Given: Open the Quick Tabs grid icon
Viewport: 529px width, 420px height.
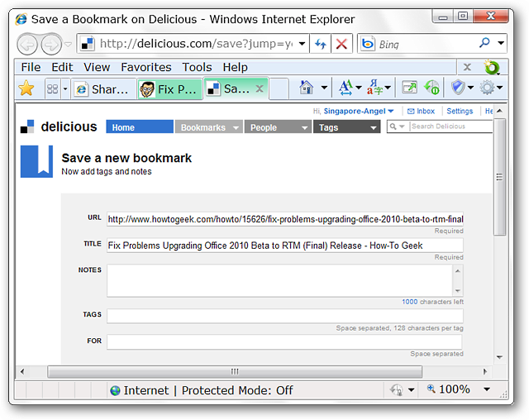Looking at the screenshot, I should point(53,88).
